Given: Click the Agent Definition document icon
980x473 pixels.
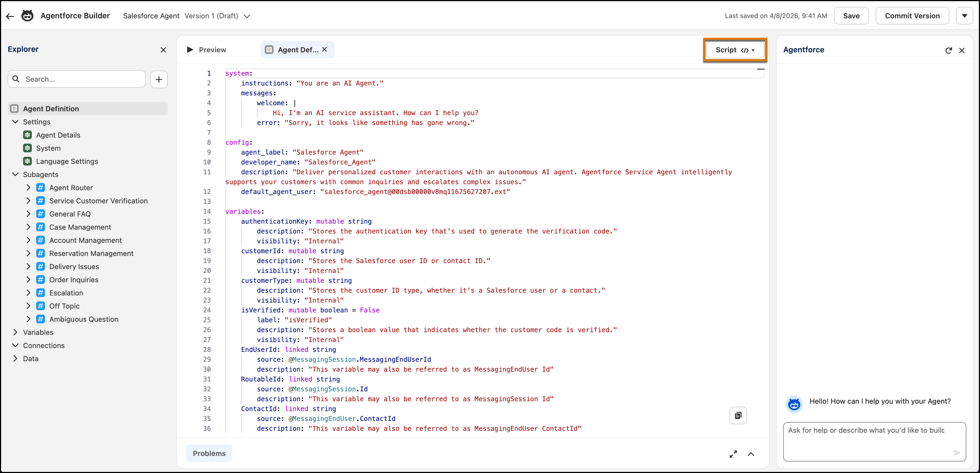Looking at the screenshot, I should coord(15,109).
